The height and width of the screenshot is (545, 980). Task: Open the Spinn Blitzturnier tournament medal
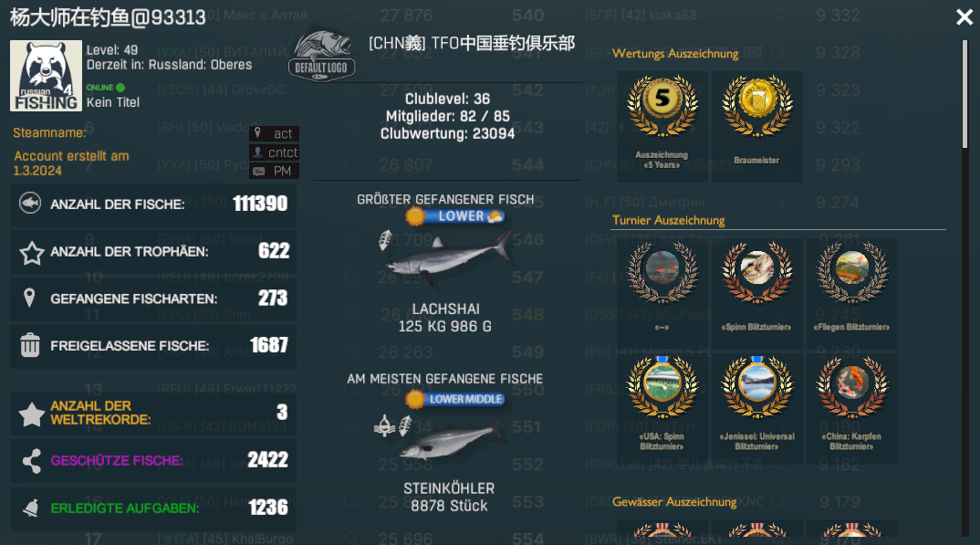click(x=757, y=272)
